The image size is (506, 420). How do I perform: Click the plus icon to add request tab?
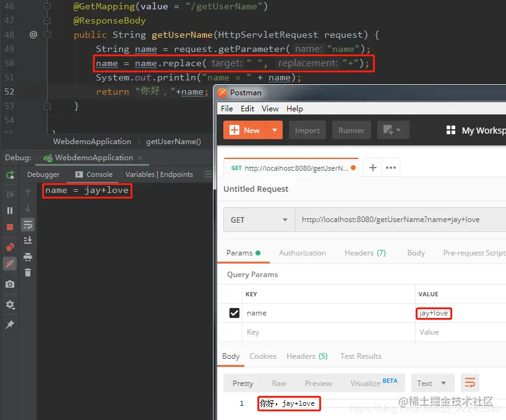tap(373, 168)
